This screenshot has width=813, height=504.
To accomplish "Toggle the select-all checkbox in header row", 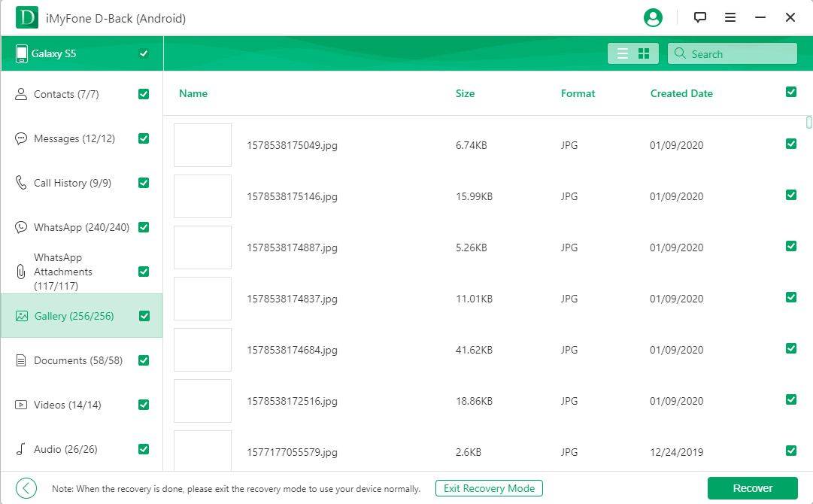I will [790, 92].
